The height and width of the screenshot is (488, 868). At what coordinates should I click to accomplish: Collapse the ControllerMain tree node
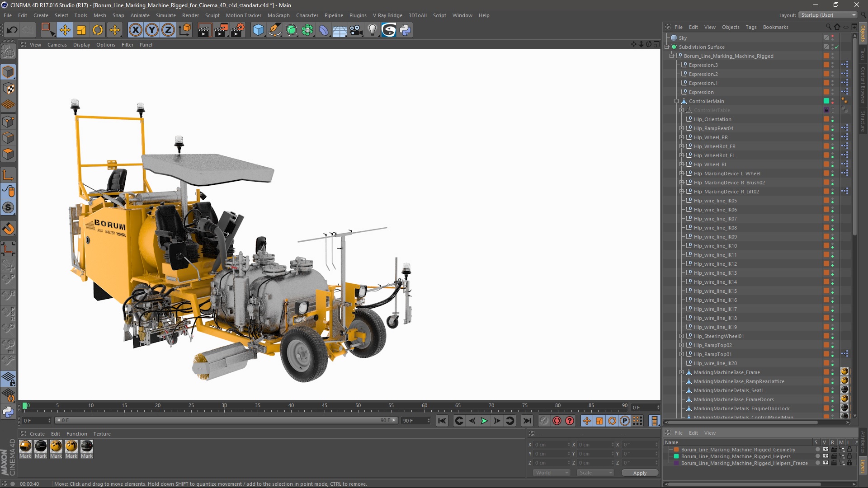click(x=677, y=101)
